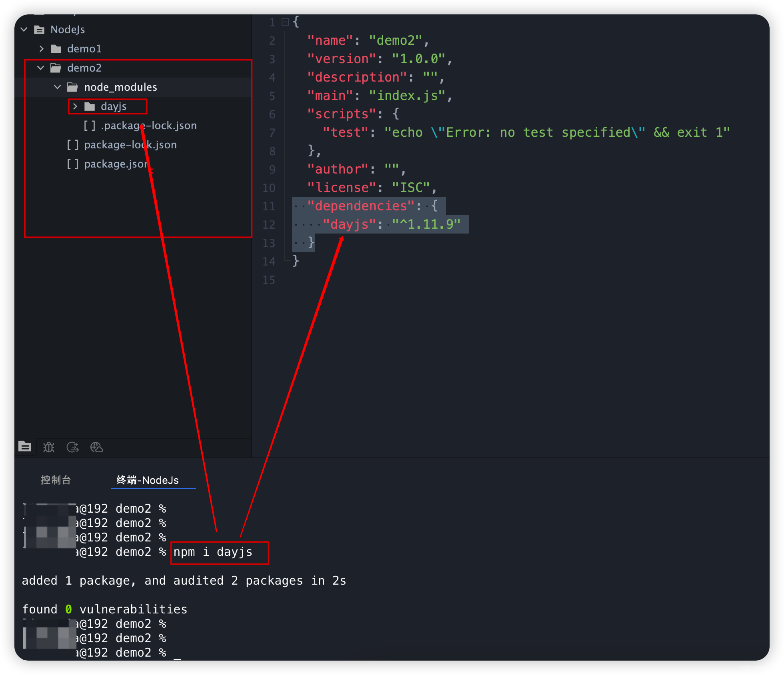Click the 'added 1 package' terminal output
The image size is (784, 675).
click(184, 581)
